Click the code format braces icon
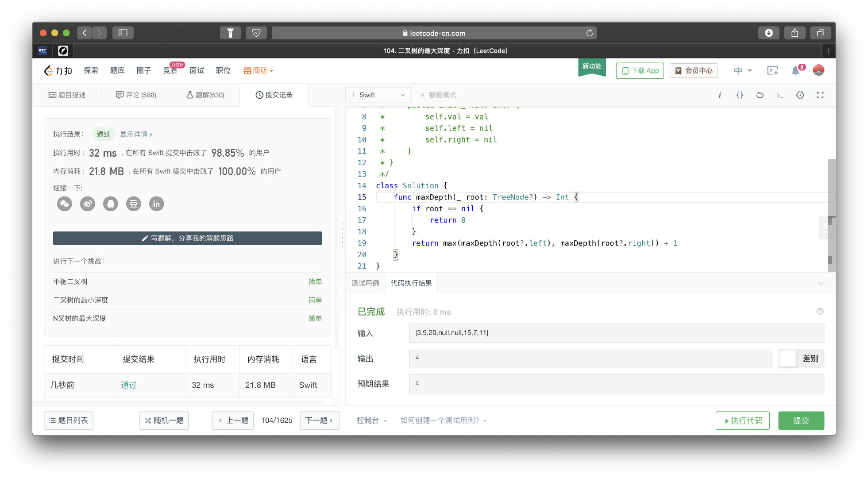Viewport: 868px width, 478px height. click(740, 95)
